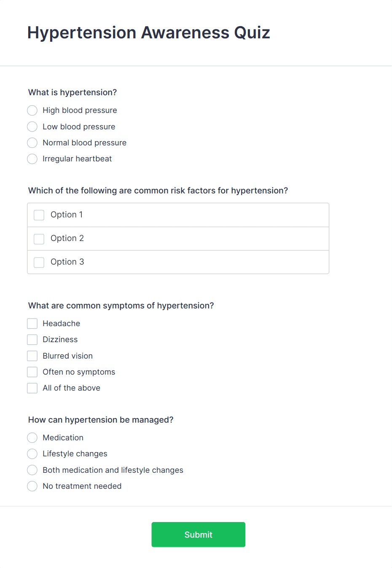Pick Normal blood pressure option
The width and height of the screenshot is (392, 568).
[x=32, y=143]
